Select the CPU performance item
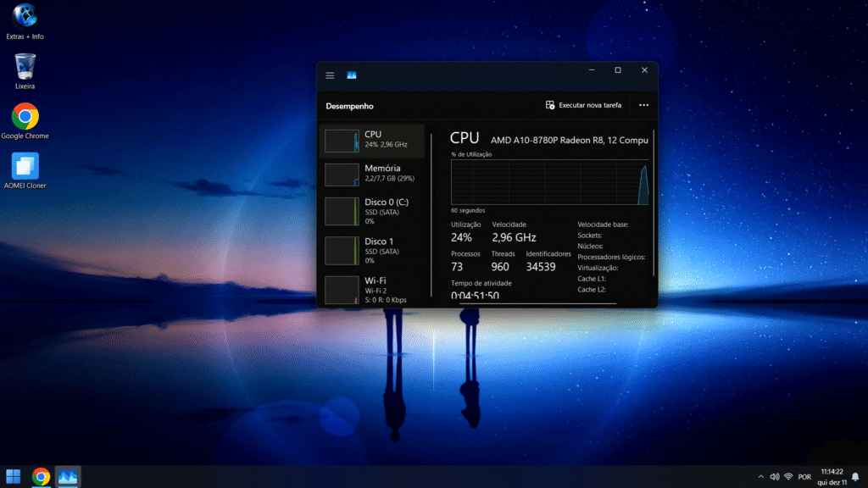Image resolution: width=868 pixels, height=488 pixels. (x=372, y=140)
